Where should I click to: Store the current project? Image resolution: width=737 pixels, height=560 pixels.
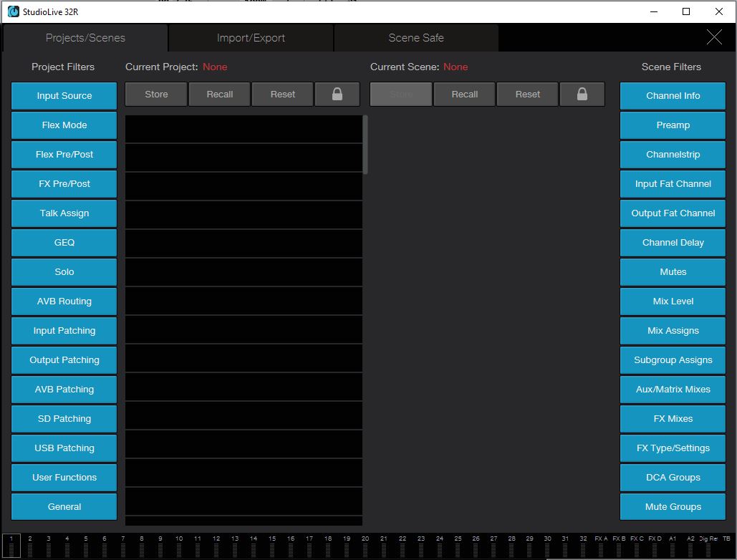tap(156, 94)
